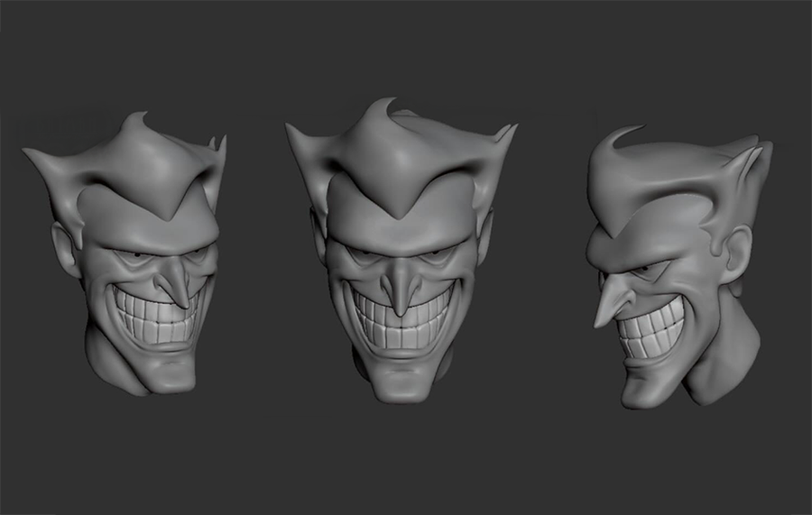Select the left three-quarter view head sculpt
Viewport: 812px width, 515px height.
[135, 262]
